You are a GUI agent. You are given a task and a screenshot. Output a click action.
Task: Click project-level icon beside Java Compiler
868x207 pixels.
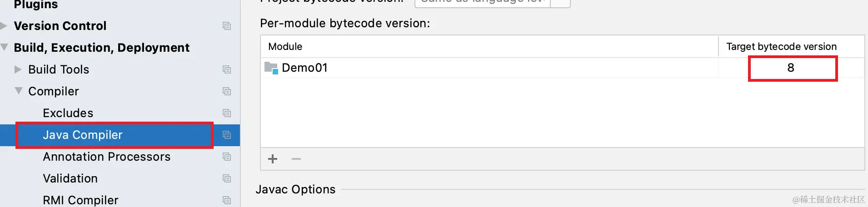[227, 135]
